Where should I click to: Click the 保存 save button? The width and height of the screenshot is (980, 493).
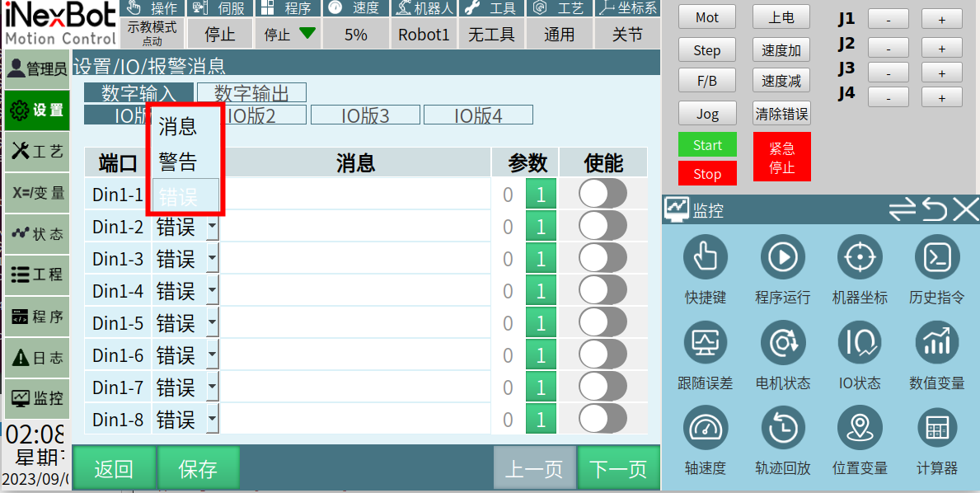[198, 469]
